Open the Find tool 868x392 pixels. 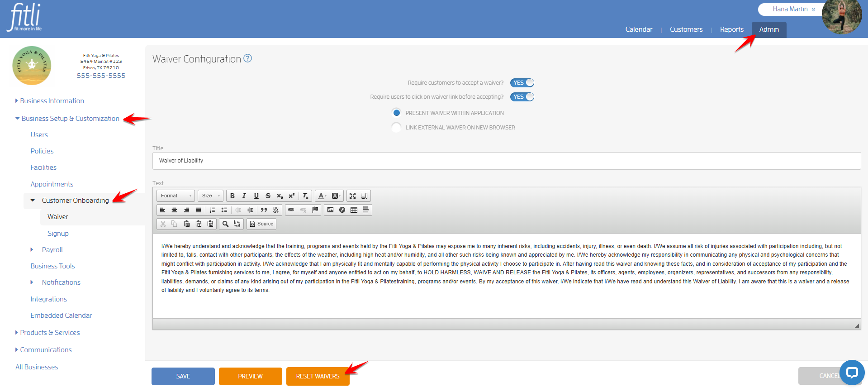pos(225,224)
